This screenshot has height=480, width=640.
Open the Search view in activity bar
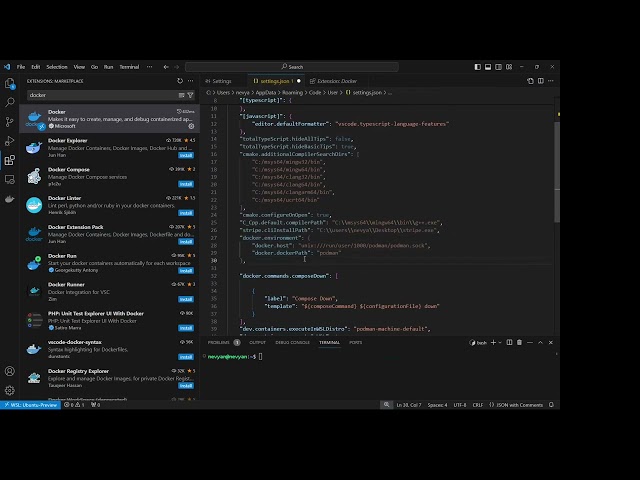[x=10, y=102]
